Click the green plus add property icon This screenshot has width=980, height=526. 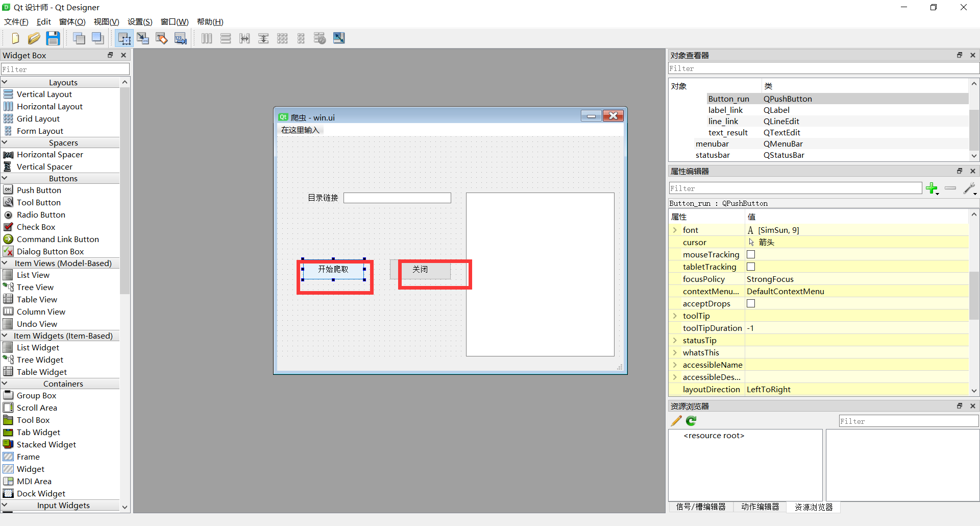point(932,188)
